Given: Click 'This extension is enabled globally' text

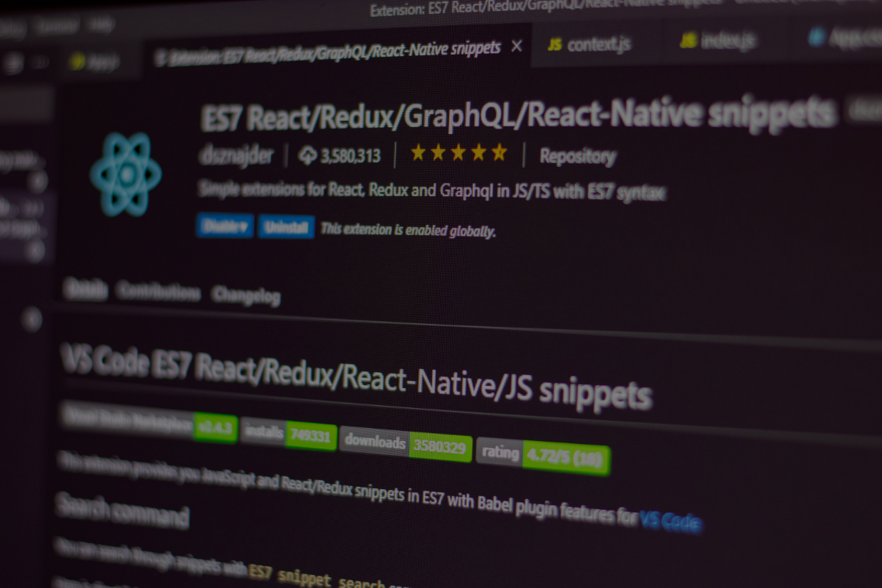Looking at the screenshot, I should click(x=408, y=230).
